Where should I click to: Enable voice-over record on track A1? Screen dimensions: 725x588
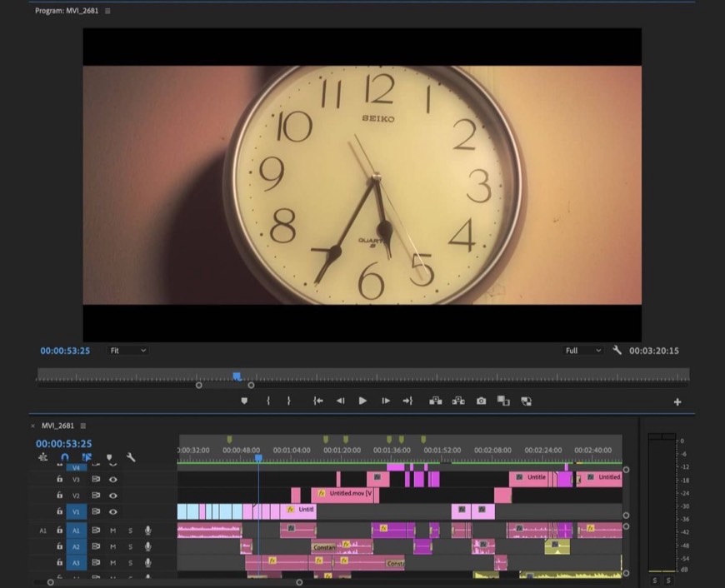tap(148, 531)
